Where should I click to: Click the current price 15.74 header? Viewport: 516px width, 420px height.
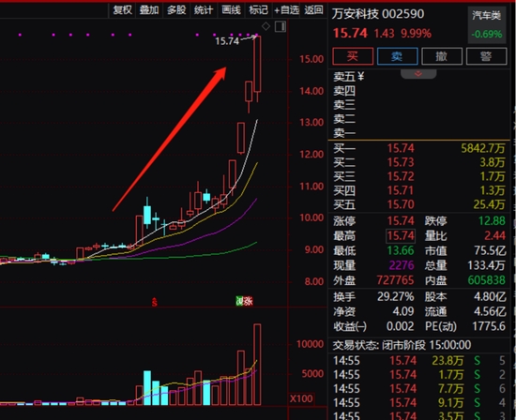click(x=350, y=33)
